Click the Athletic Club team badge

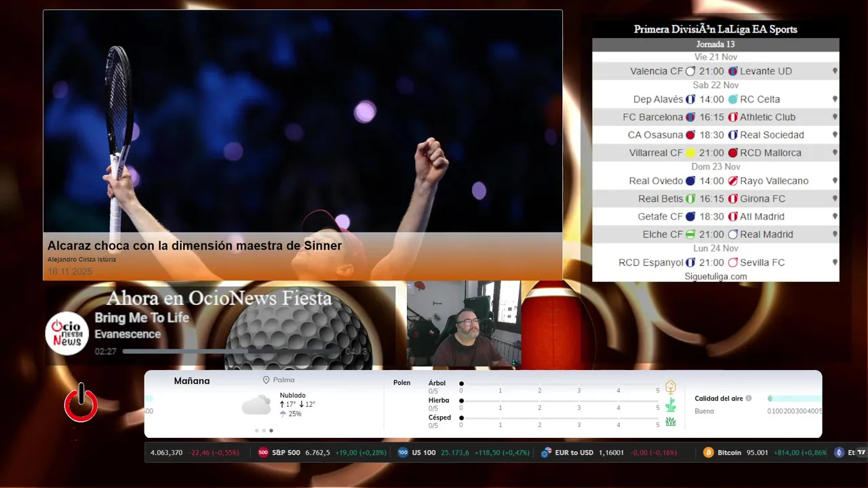tap(732, 117)
